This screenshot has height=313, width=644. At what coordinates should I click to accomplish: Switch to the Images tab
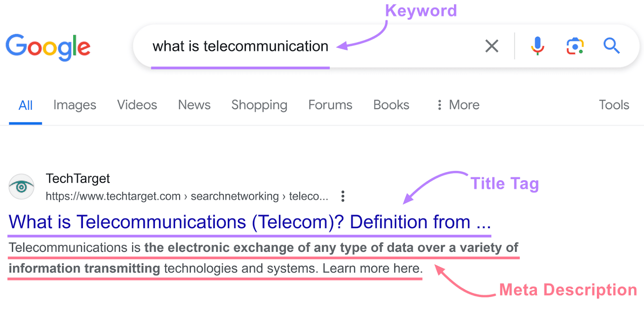click(x=74, y=105)
